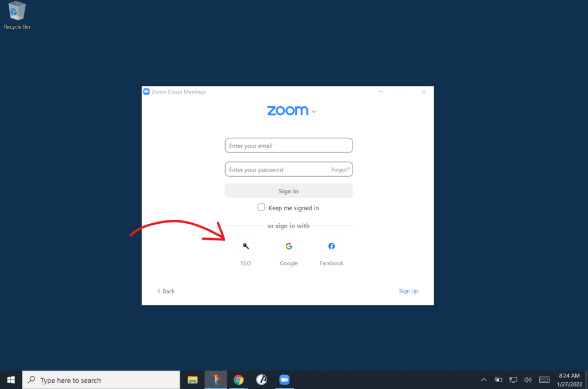Sign in with SSO key icon
Screen dimensions: 588x389
246,246
